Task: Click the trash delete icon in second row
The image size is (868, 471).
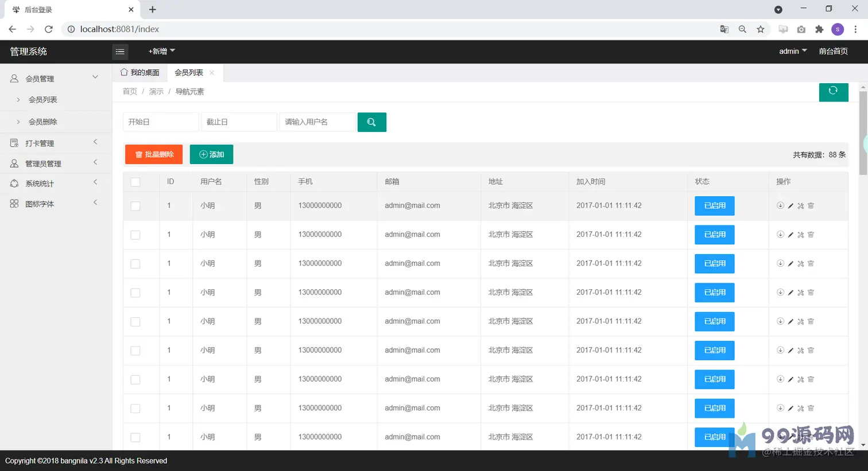Action: (811, 235)
